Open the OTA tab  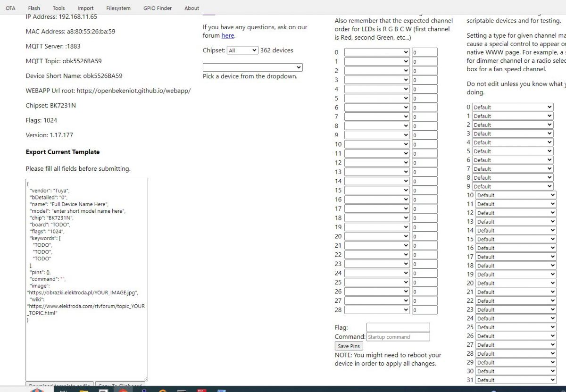point(10,8)
